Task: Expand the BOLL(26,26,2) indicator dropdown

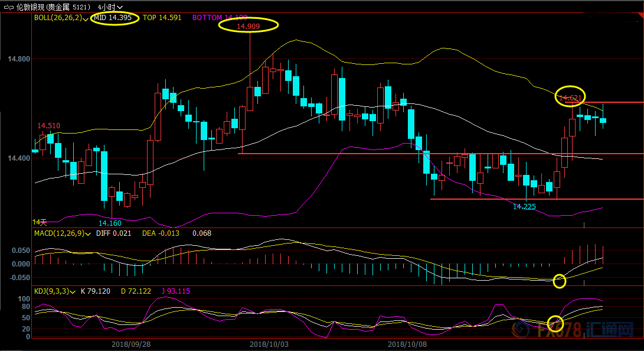Action: tap(87, 18)
